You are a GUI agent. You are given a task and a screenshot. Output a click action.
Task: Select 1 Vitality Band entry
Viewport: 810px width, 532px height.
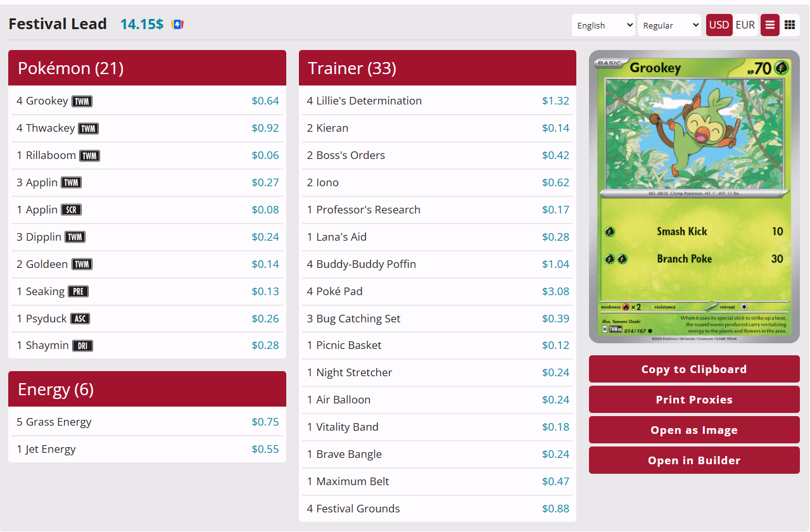[x=438, y=427]
